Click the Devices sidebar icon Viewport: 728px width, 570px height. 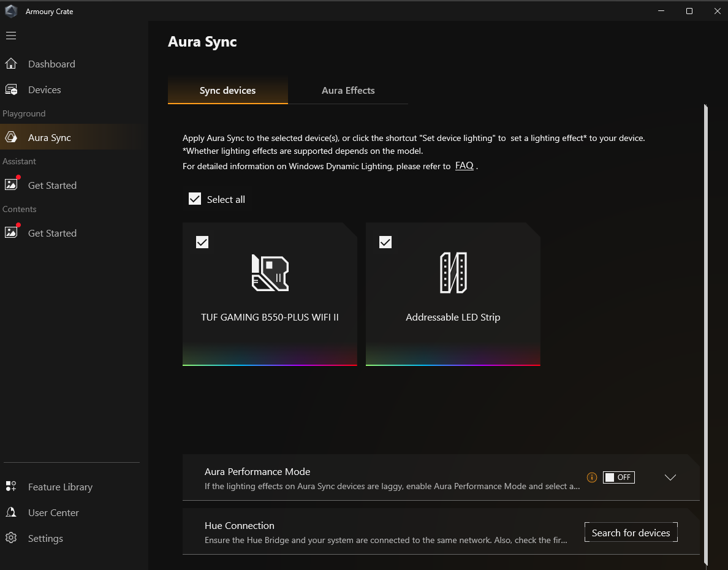pos(10,89)
